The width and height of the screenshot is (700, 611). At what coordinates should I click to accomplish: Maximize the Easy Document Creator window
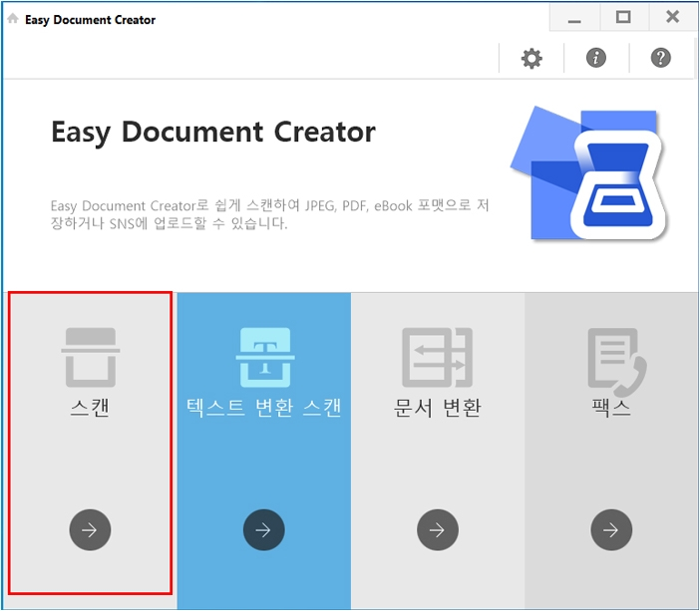pyautogui.click(x=623, y=17)
